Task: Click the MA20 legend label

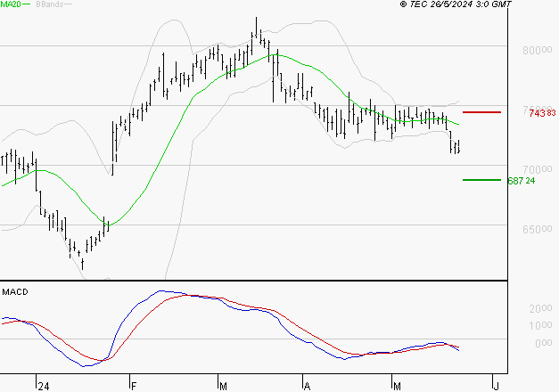Action: [11, 4]
